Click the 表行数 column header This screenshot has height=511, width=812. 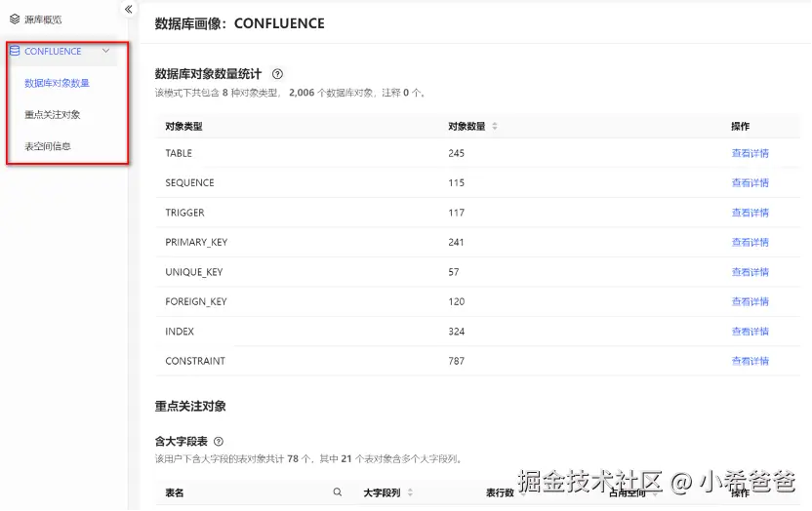(x=500, y=492)
